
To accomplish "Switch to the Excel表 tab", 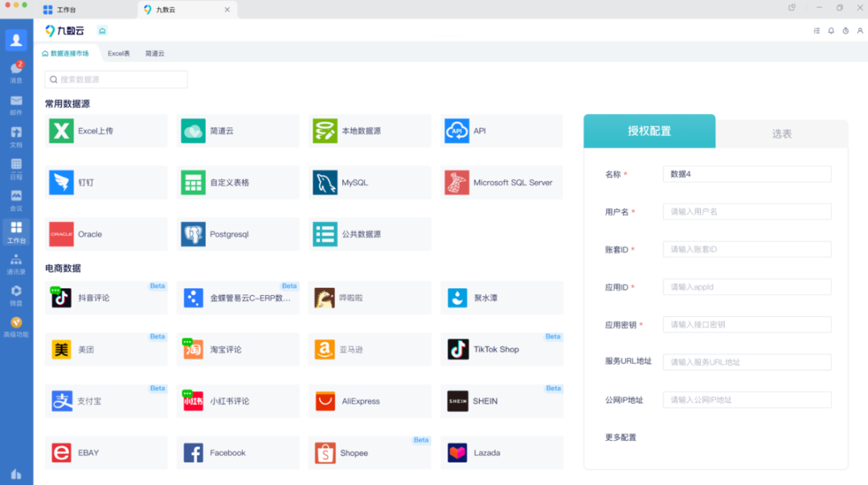I will (x=118, y=53).
